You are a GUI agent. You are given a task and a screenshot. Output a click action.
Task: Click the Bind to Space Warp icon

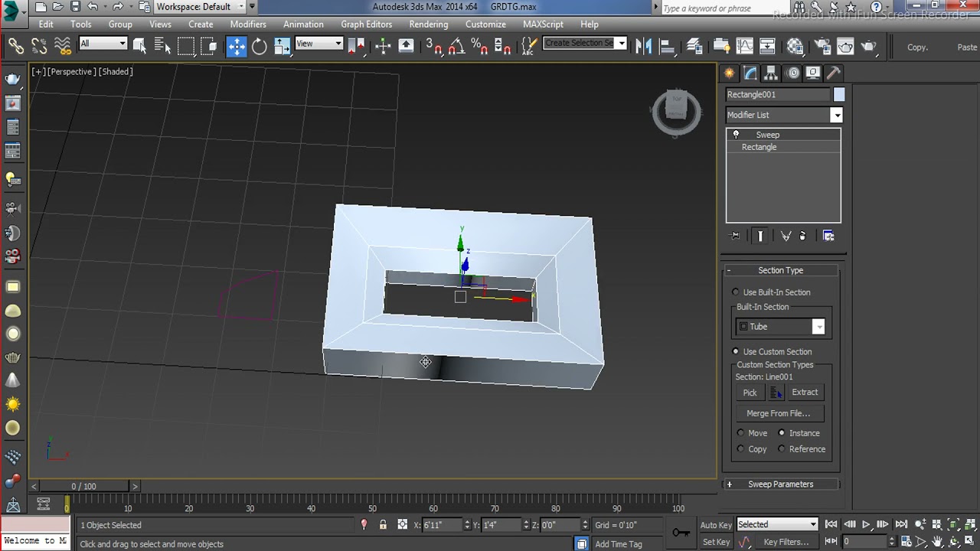63,46
